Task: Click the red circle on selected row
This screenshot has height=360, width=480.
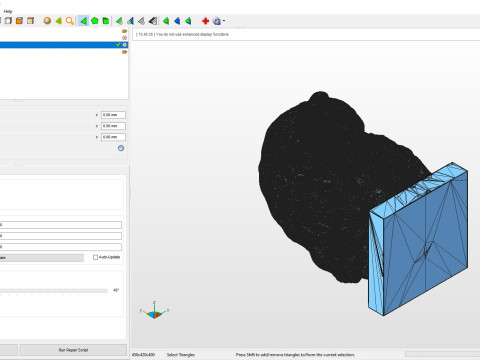Action: click(124, 45)
